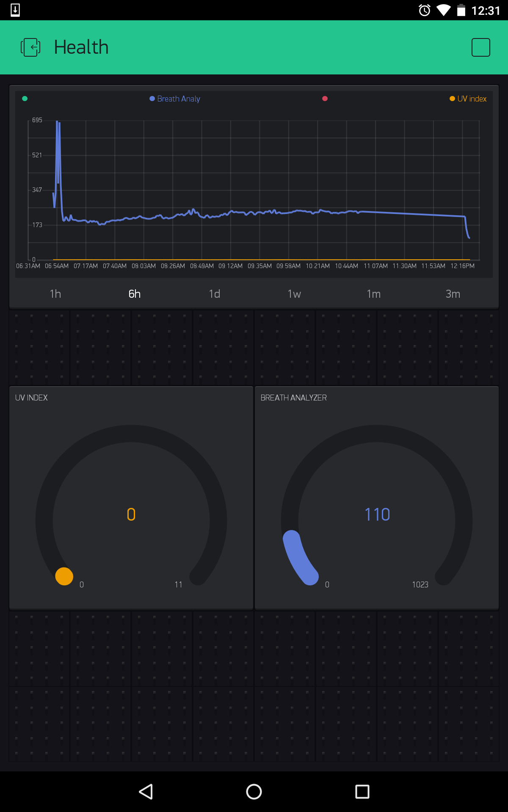Viewport: 508px width, 812px height.
Task: Show the 3m history range
Action: coord(453,294)
